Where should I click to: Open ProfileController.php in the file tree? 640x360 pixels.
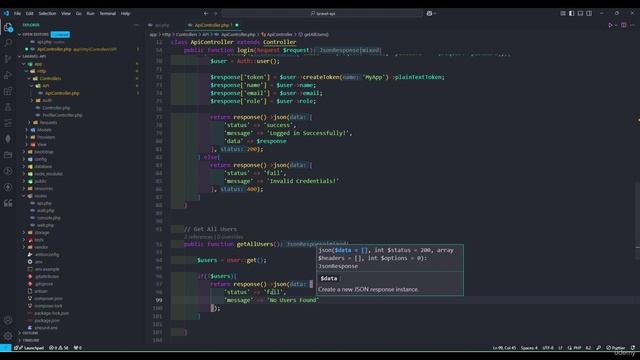pyautogui.click(x=62, y=115)
